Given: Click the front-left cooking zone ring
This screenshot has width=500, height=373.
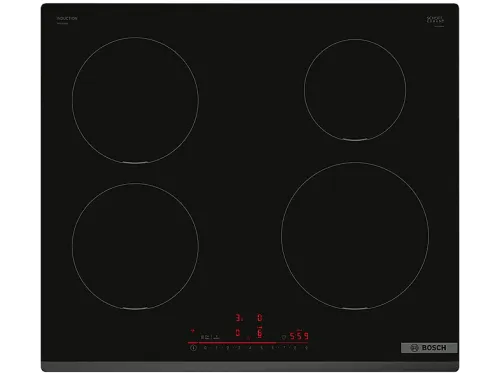Looking at the screenshot, I should point(135,246).
